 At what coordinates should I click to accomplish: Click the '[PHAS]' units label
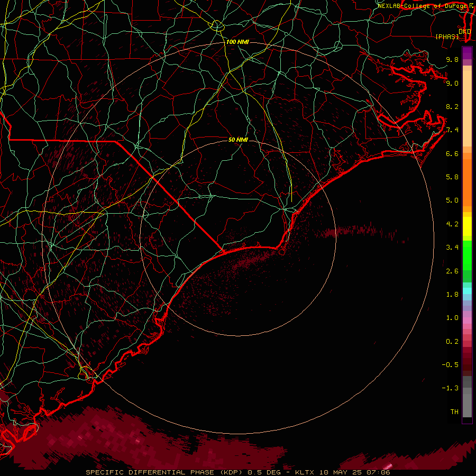pyautogui.click(x=447, y=37)
